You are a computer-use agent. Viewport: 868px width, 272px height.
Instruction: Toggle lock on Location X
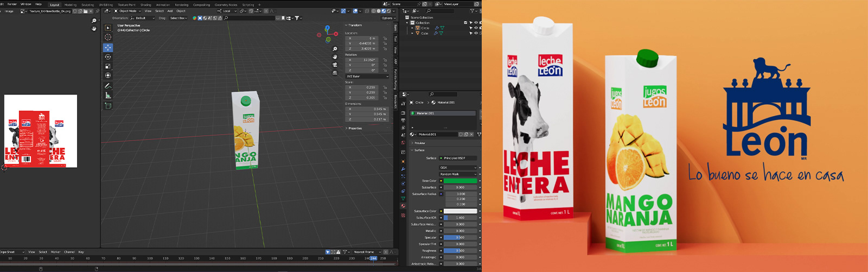[385, 39]
